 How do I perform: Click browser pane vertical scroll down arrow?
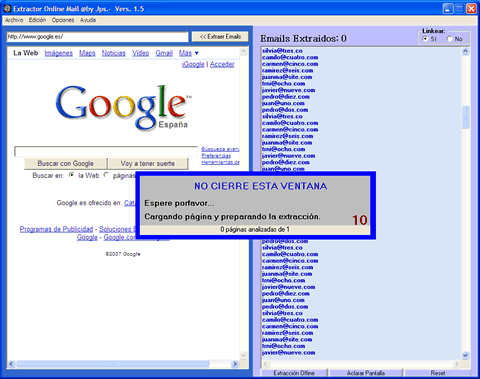click(243, 355)
